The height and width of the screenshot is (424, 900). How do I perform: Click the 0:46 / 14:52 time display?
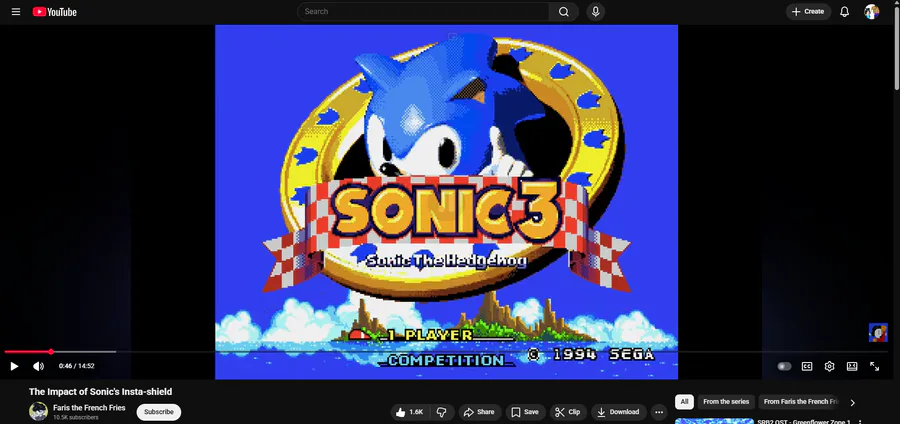76,366
